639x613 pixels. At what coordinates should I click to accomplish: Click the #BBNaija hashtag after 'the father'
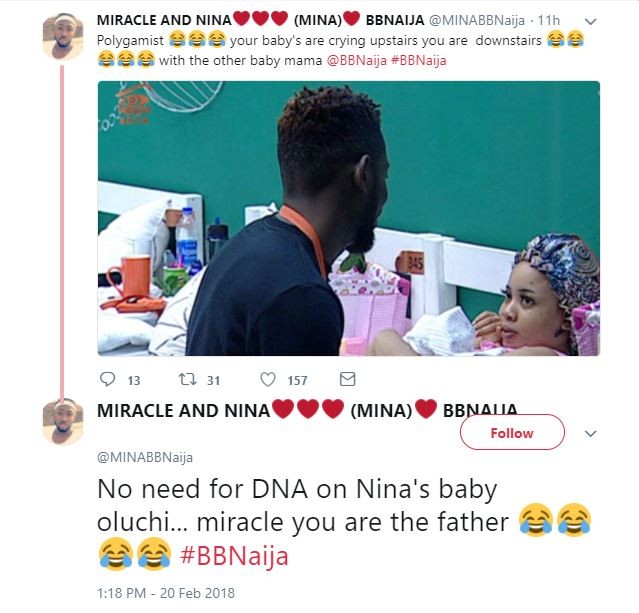[236, 555]
